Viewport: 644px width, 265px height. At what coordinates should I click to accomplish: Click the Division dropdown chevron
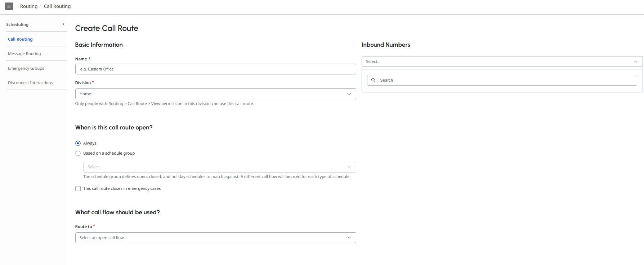pos(349,94)
